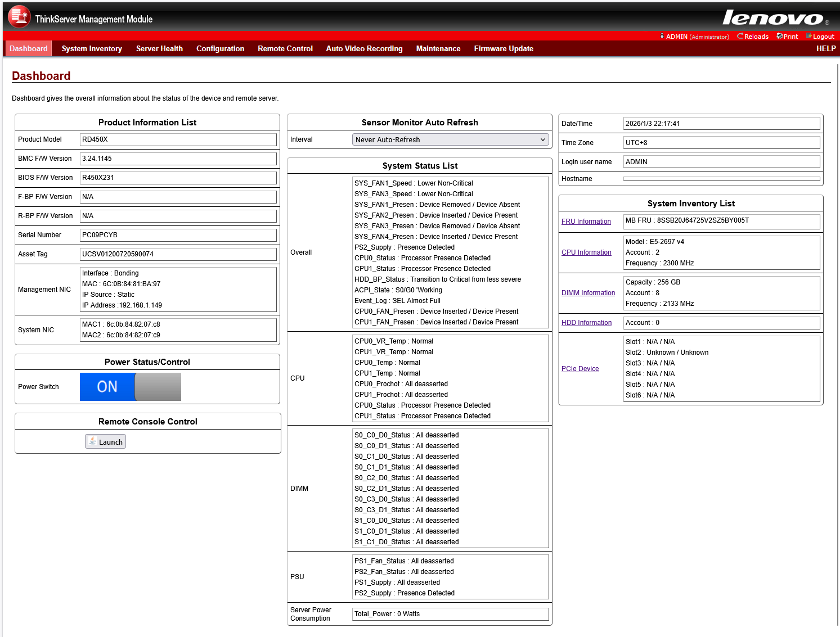Open the HELP page
Viewport: 840px width, 637px height.
tap(825, 48)
